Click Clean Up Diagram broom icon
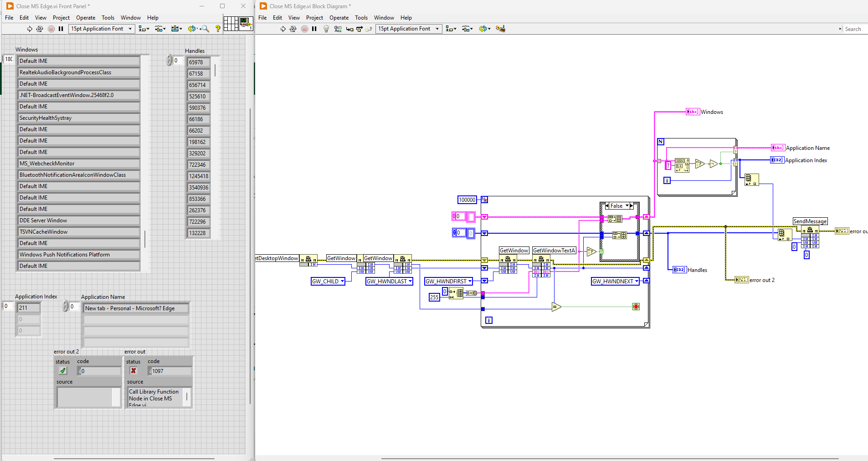 click(500, 29)
